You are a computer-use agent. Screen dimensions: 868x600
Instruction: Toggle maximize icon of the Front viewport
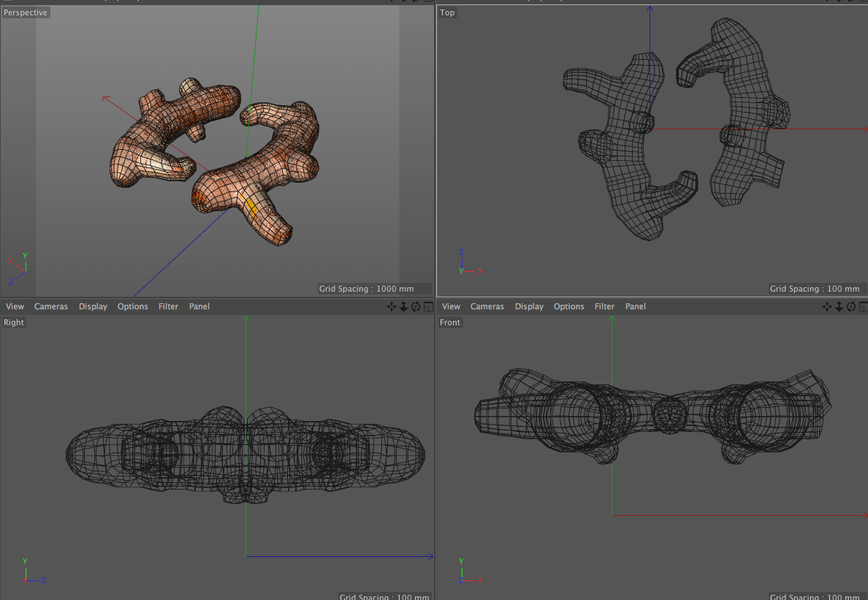864,307
